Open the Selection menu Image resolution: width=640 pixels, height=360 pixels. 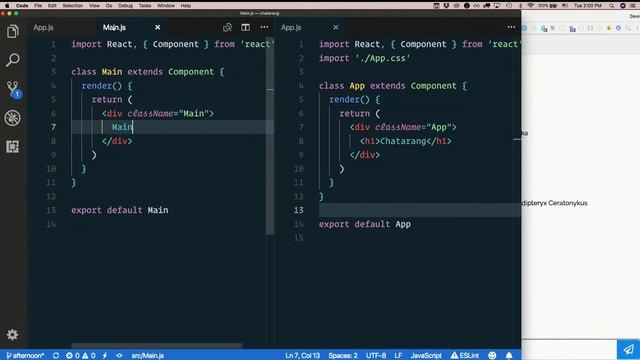(73, 6)
